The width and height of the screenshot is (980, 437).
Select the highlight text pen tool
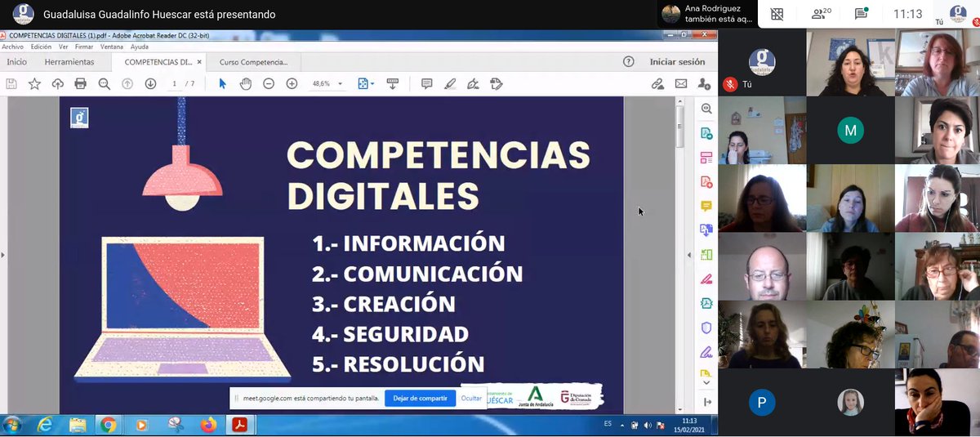coord(449,83)
